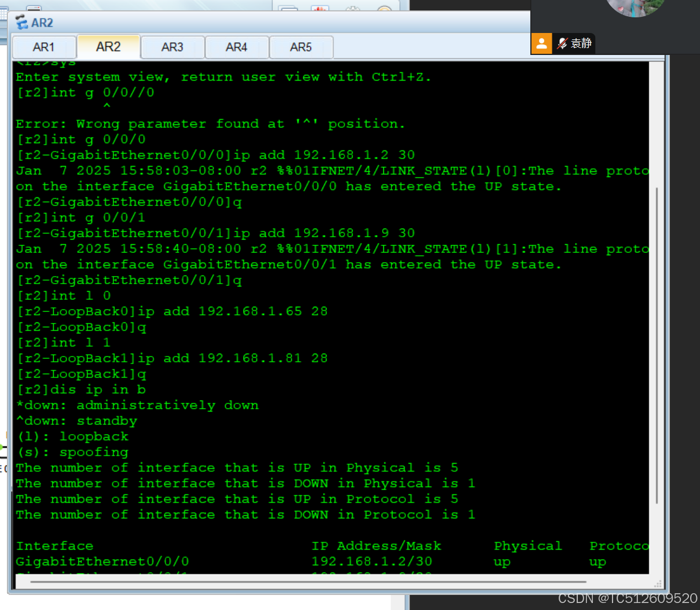Click LoopBack0 'ip add 192.168.1.65 28' line
Viewport: 700px width, 610px height.
[172, 311]
